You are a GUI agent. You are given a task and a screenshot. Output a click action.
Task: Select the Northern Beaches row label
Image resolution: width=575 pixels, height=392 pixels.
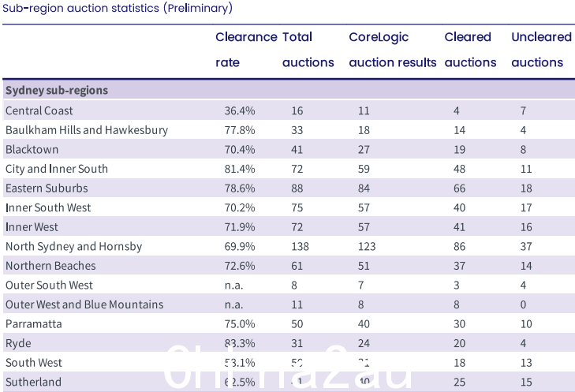[x=50, y=266]
